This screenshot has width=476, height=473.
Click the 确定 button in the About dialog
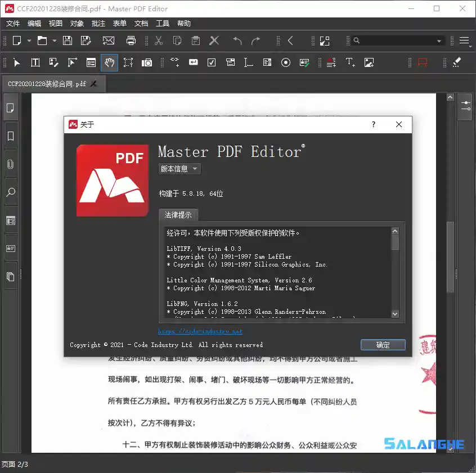tap(383, 345)
